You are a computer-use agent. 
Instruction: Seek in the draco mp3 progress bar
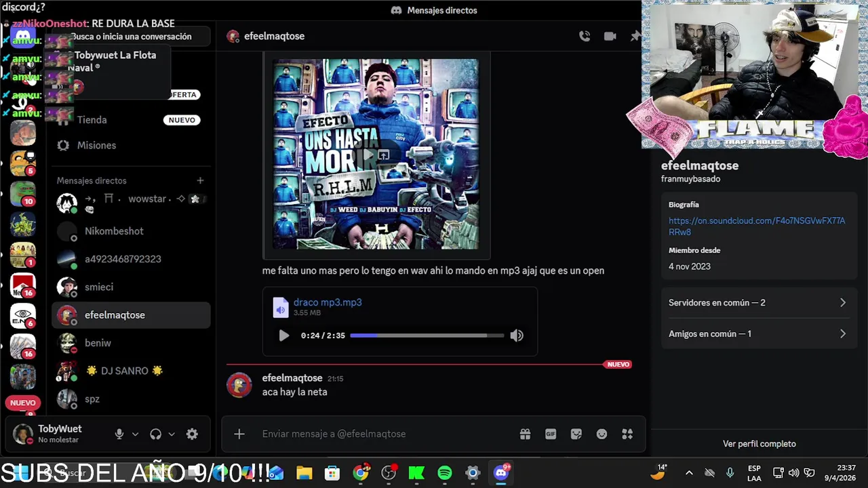pos(427,335)
